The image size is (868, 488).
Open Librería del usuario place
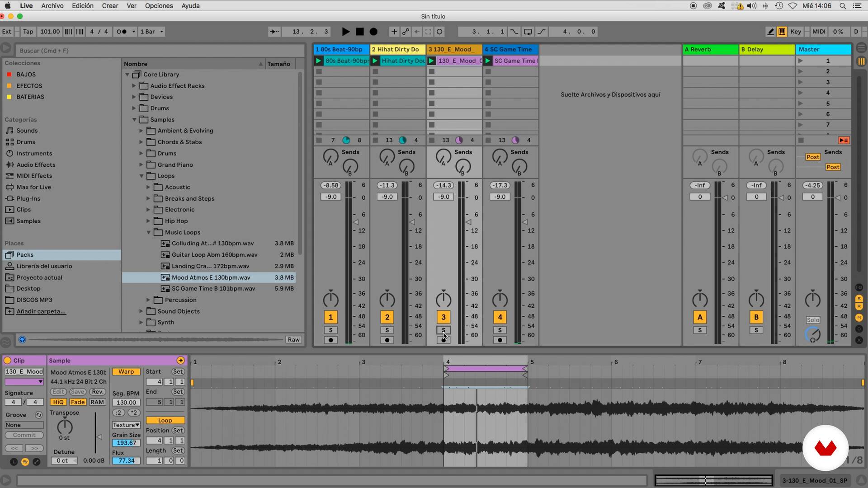44,266
